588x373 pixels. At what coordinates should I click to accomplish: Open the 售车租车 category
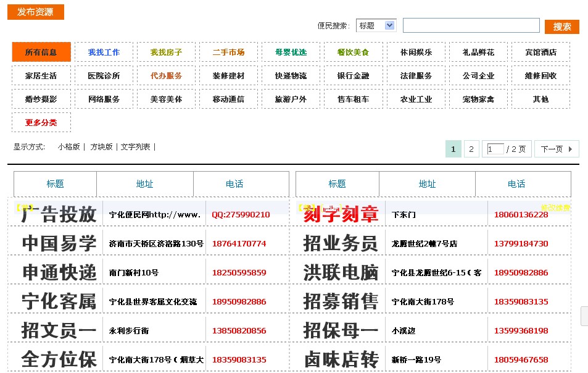pyautogui.click(x=353, y=99)
